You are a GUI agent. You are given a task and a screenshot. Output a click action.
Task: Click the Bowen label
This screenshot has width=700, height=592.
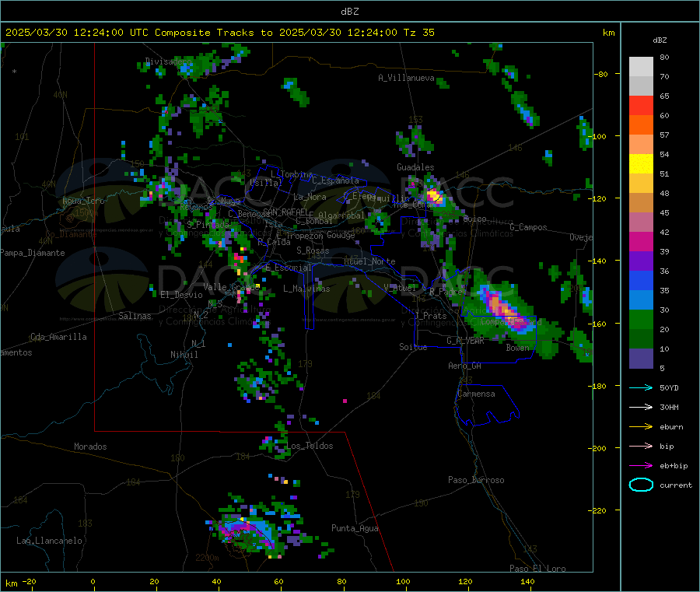(517, 348)
